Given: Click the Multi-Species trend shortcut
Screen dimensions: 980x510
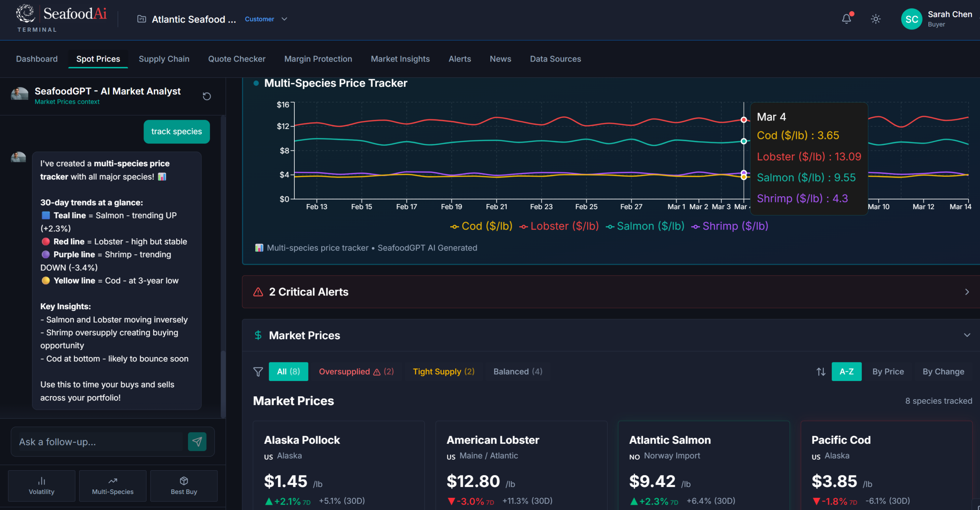Looking at the screenshot, I should pyautogui.click(x=113, y=486).
